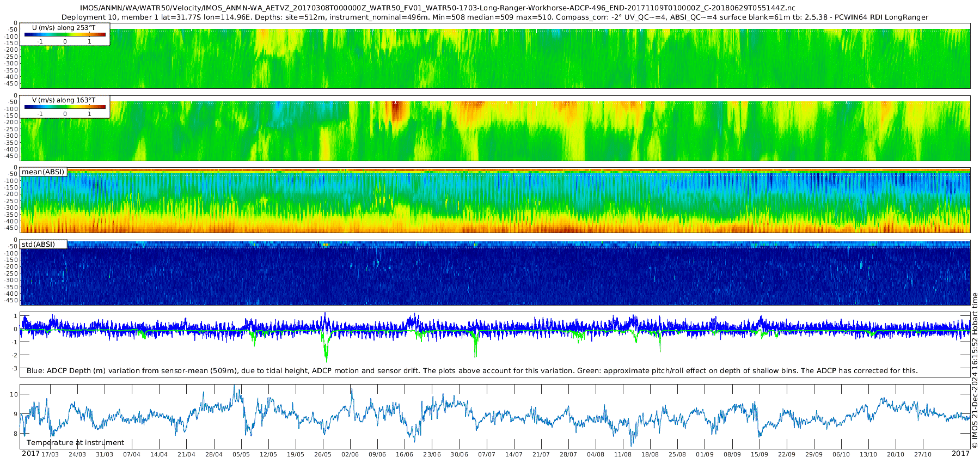
Task: Click the IMOS copyright timestamp text
Action: click(975, 370)
